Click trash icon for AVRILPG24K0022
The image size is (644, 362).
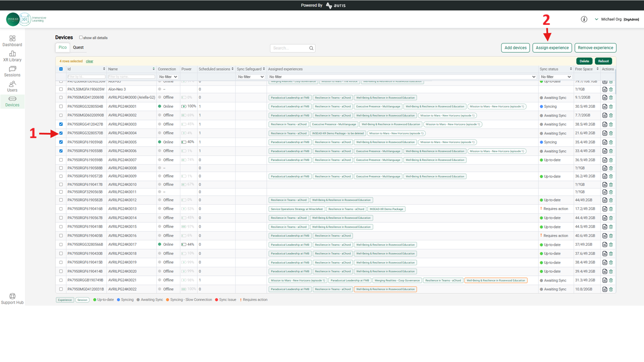(611, 289)
